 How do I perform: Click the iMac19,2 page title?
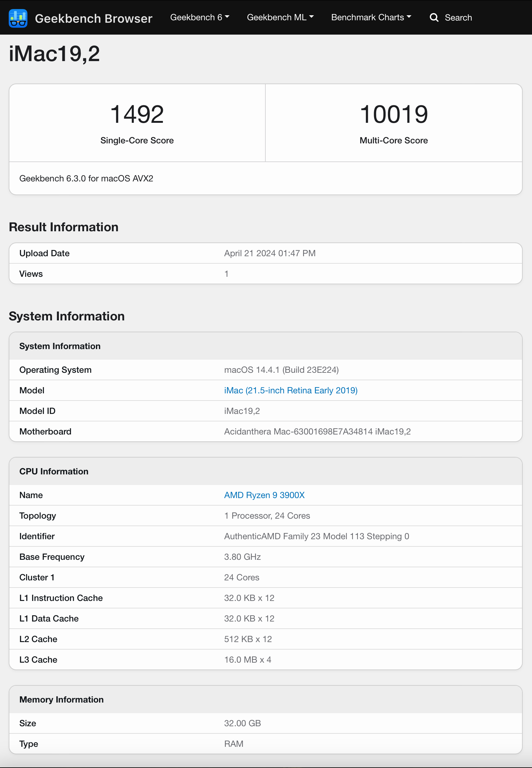[54, 54]
